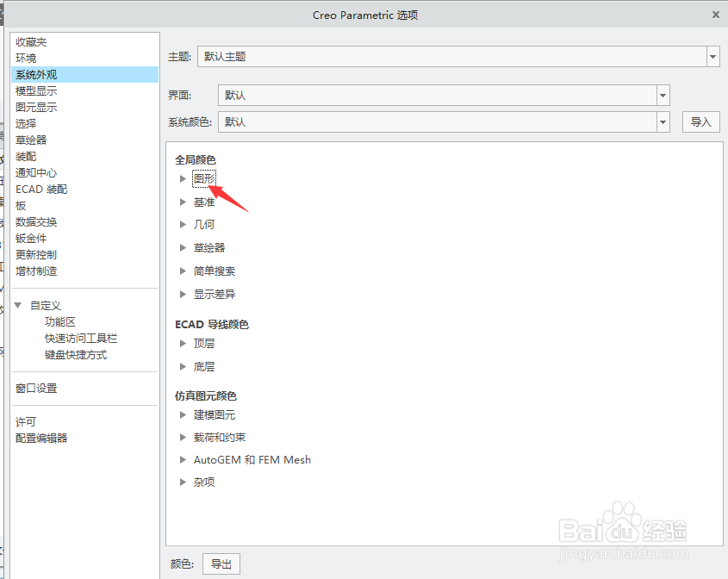Viewport: 728px width, 579px height.
Task: Expand the 顶层 ECAD trace colors
Action: (x=183, y=344)
